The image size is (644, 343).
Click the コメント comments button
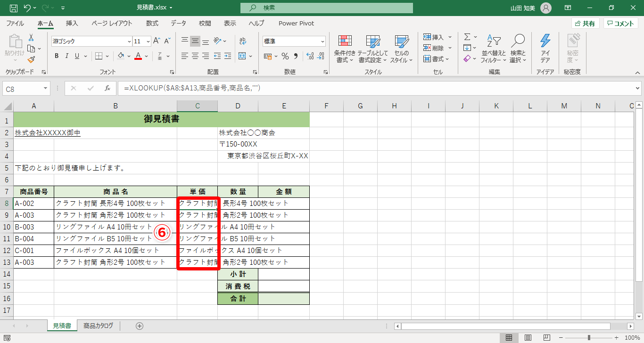(x=621, y=24)
